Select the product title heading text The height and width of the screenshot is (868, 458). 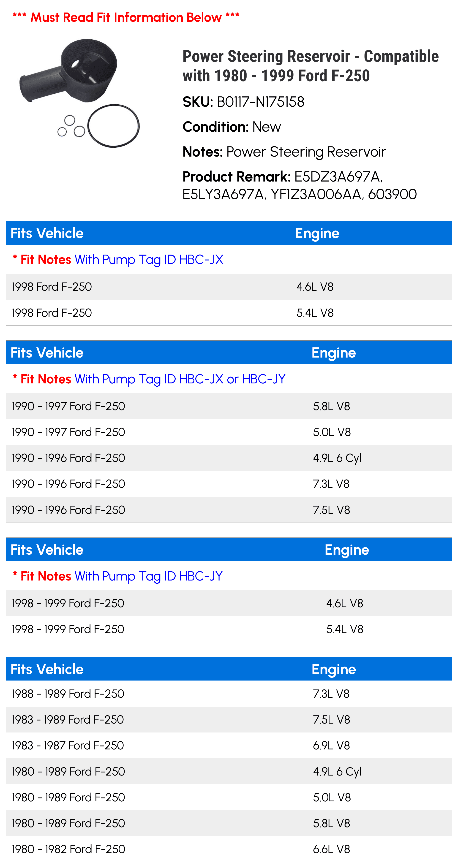coord(310,66)
